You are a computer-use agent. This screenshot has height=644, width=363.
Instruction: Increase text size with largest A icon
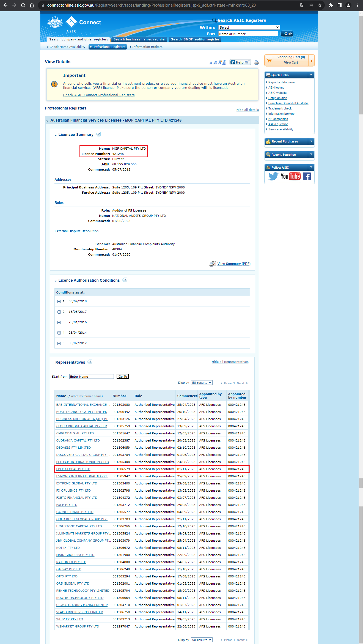point(224,62)
